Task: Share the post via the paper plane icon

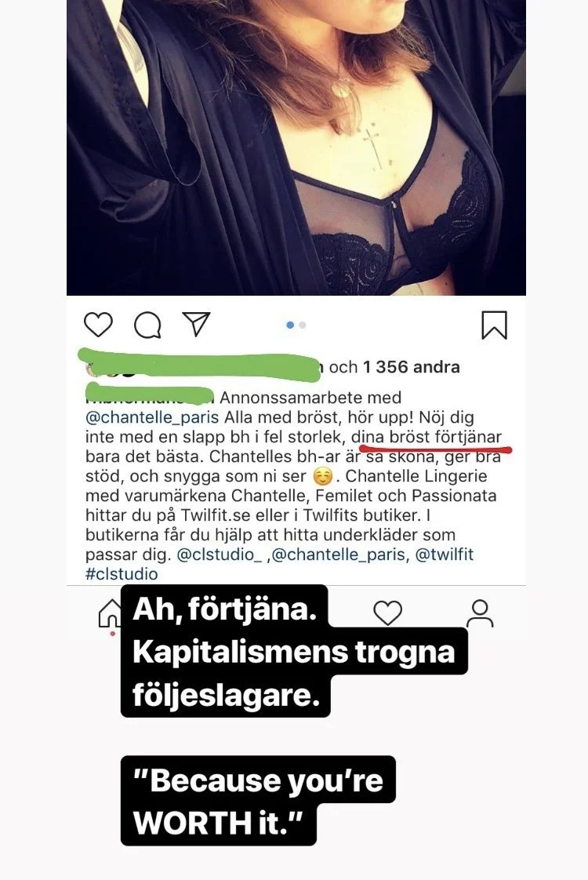Action: coord(196,324)
